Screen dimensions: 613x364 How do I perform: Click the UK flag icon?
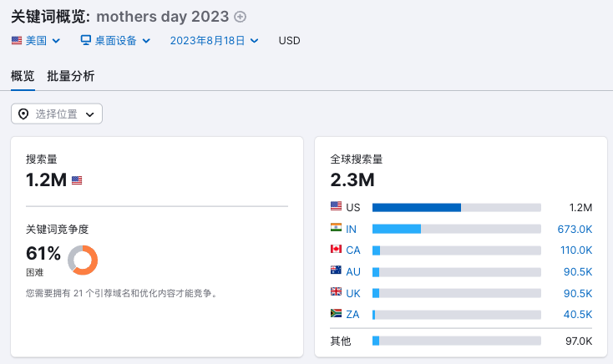[x=337, y=293]
